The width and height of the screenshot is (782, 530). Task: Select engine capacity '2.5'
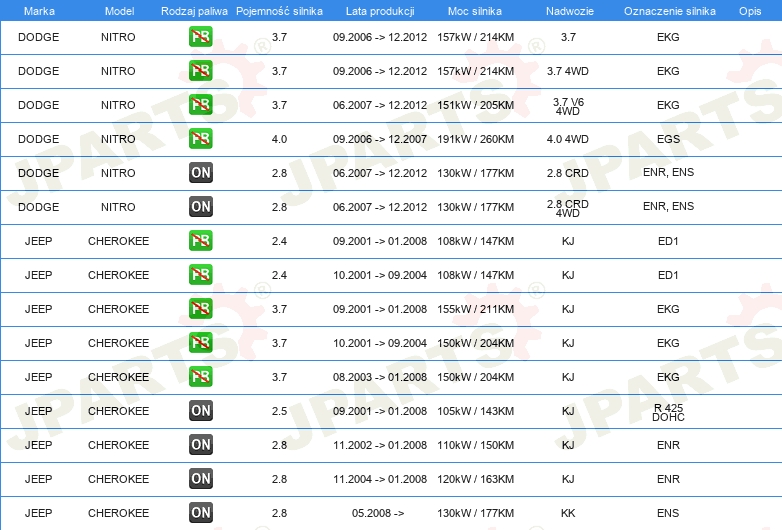point(279,411)
